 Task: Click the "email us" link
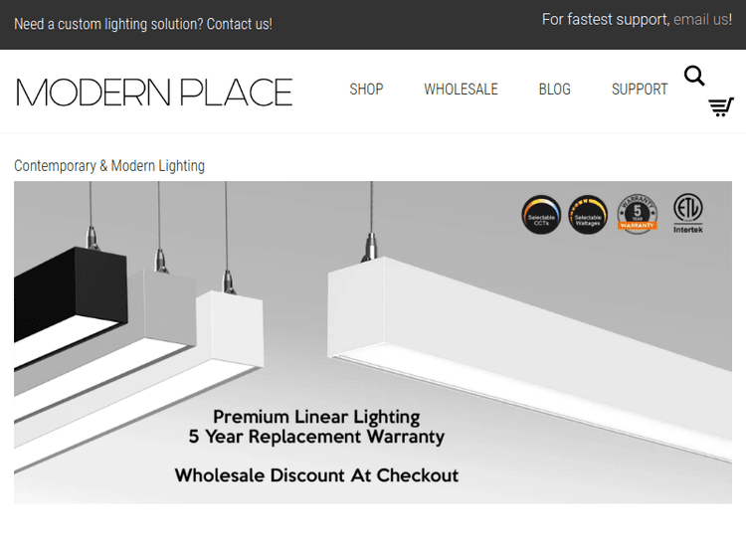[701, 19]
